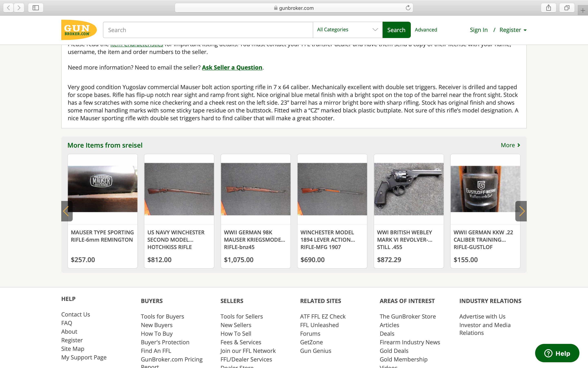Open the Deals footer link
This screenshot has width=588, height=368.
(x=387, y=334)
